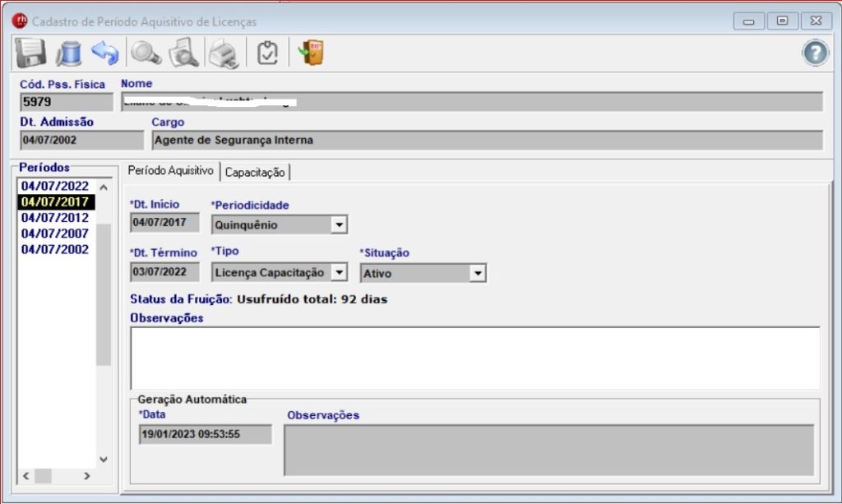The height and width of the screenshot is (504, 842).
Task: Select period 04/07/2022 in the list
Action: coord(55,186)
